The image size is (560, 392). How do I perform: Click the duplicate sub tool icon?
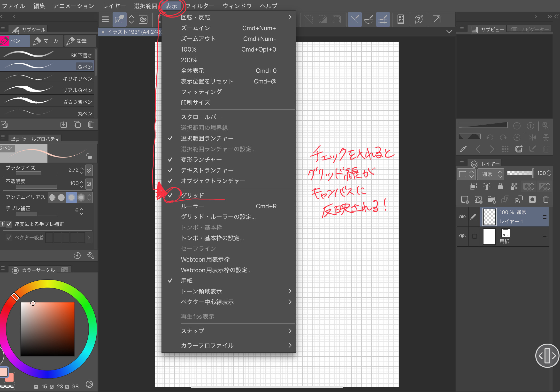click(77, 125)
